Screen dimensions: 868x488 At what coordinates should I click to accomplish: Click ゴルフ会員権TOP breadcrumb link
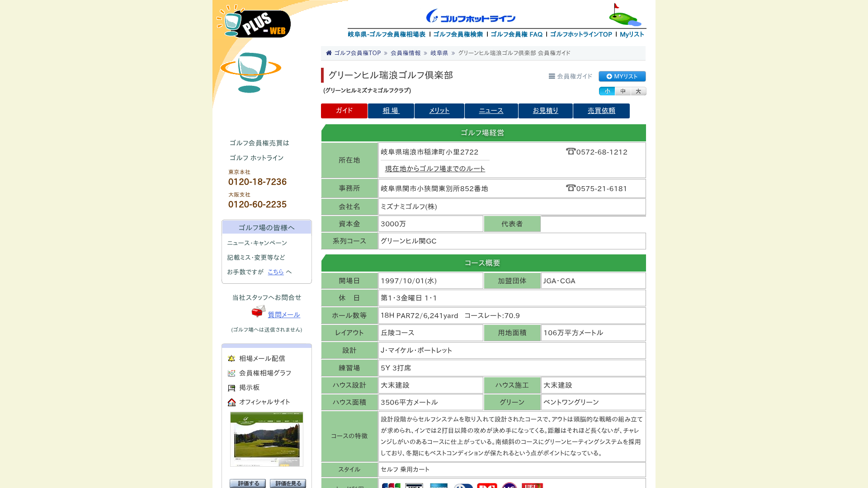(357, 53)
